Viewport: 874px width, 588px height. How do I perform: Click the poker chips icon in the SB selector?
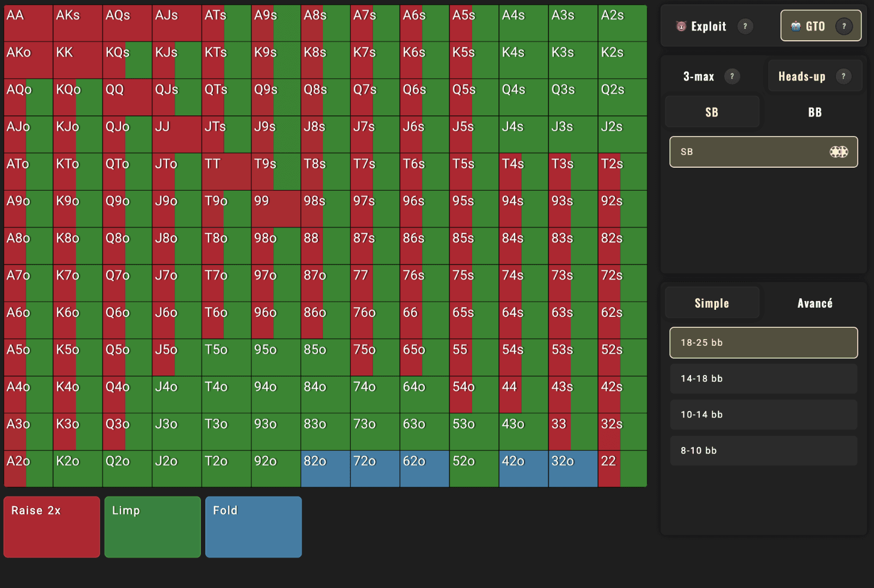pyautogui.click(x=839, y=152)
